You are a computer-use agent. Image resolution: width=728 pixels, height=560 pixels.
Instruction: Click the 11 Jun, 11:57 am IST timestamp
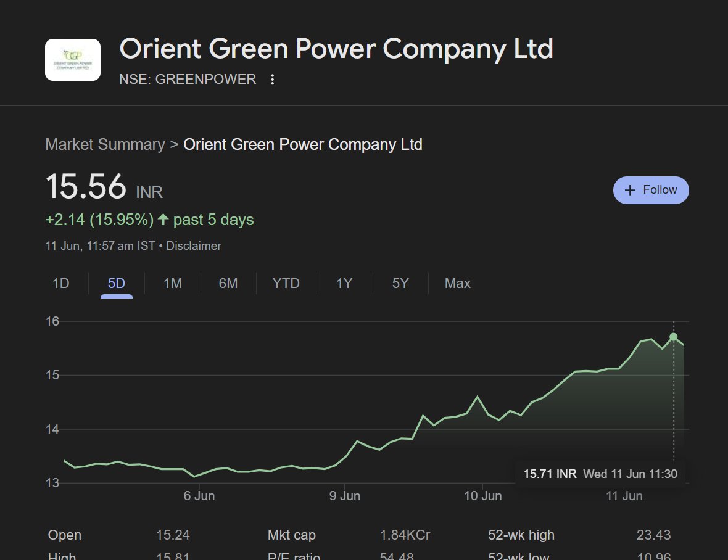click(101, 246)
